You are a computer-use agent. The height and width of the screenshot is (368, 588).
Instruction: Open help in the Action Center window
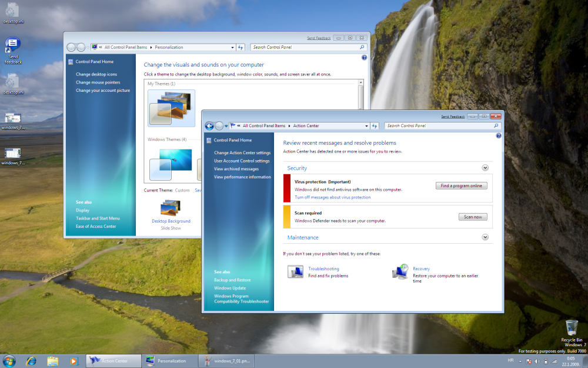[499, 135]
